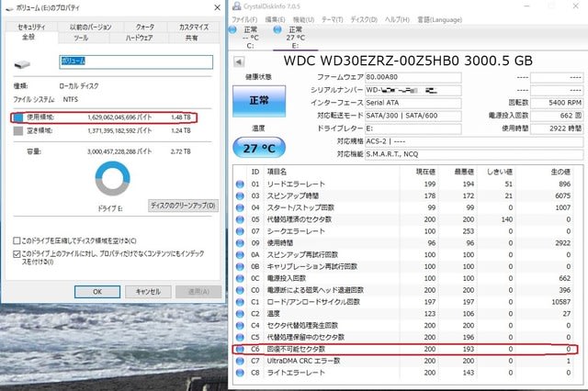Click the properties dialog title bar icon

10,8
